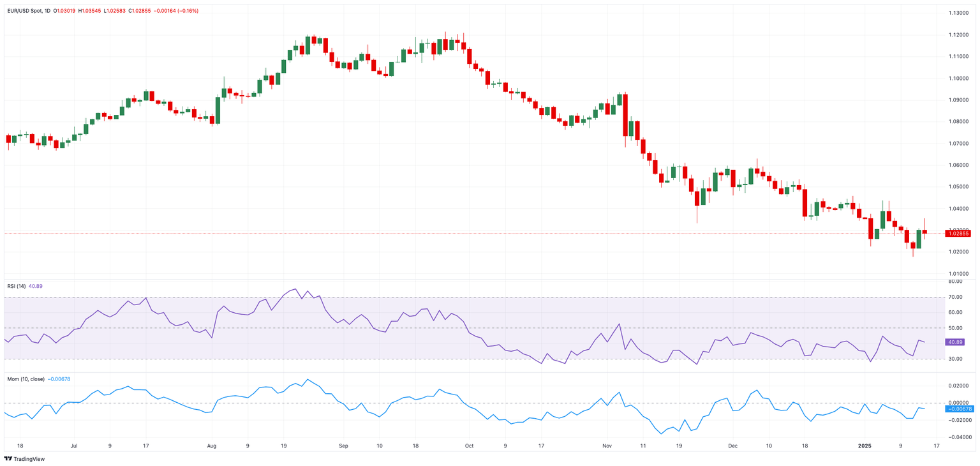Click the red current price tag 1.02855
Image resolution: width=980 pixels, height=466 pixels.
(x=958, y=234)
